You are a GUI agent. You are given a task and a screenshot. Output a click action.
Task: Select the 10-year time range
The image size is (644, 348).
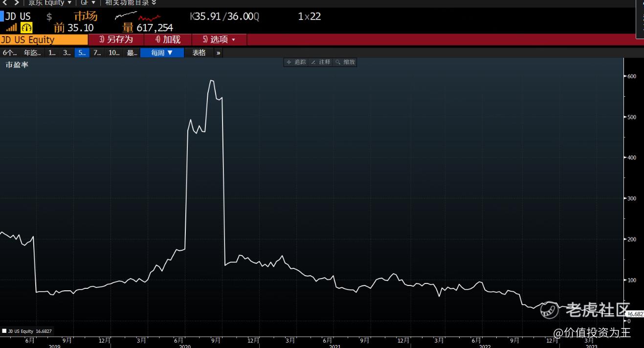pos(114,53)
